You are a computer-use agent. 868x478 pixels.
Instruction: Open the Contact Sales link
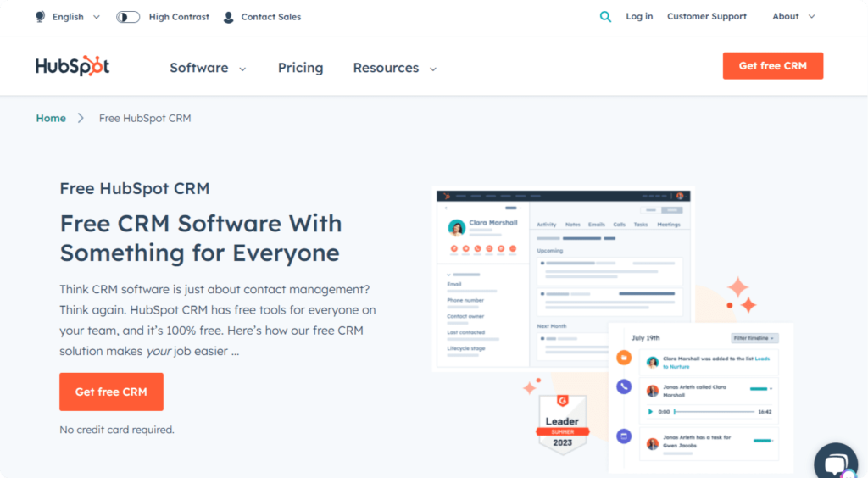(x=270, y=17)
